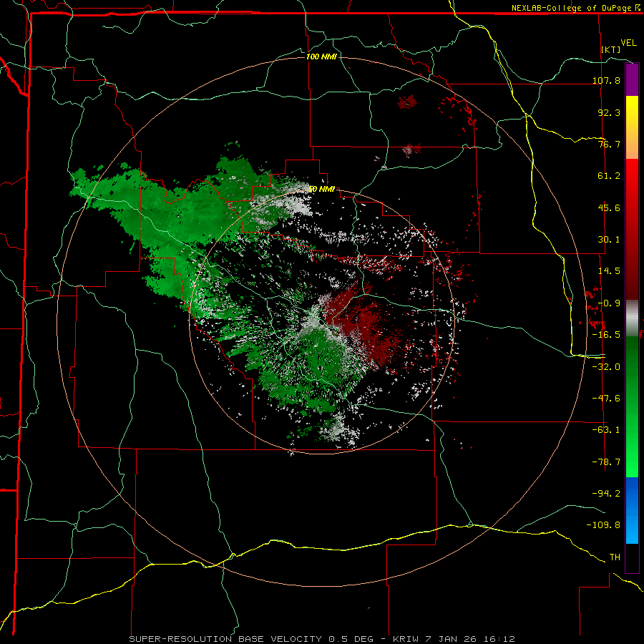Click the -47.6 value on the velocity scale
Viewport: 644px width, 644px height.
(606, 398)
